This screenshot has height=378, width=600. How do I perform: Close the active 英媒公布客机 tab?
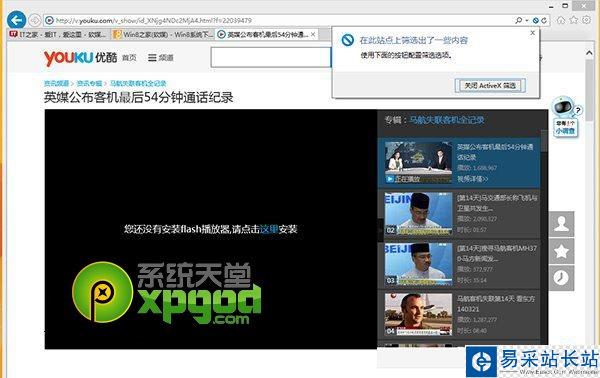[x=313, y=34]
